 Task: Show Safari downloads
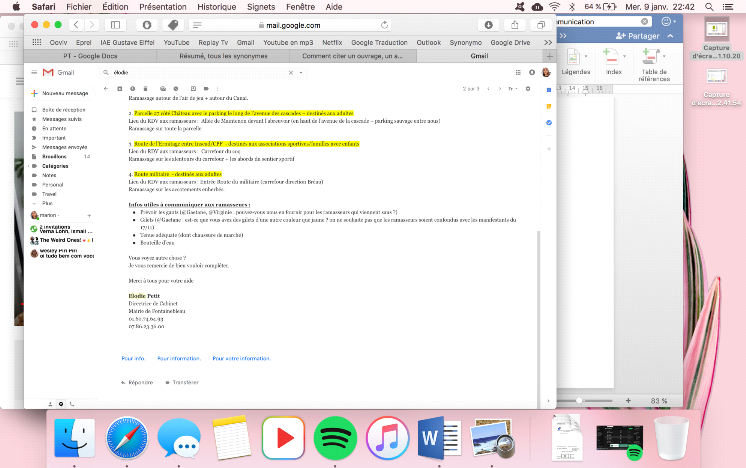pos(488,25)
